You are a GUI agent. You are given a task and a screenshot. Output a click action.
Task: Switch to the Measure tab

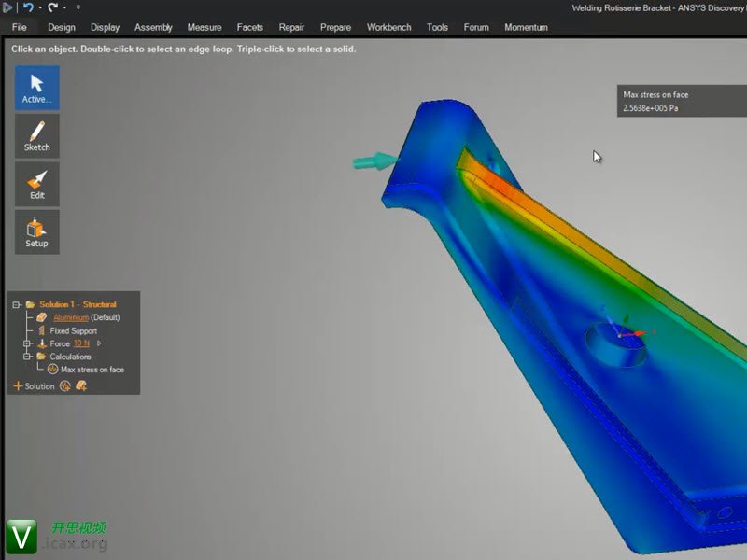[x=204, y=27]
